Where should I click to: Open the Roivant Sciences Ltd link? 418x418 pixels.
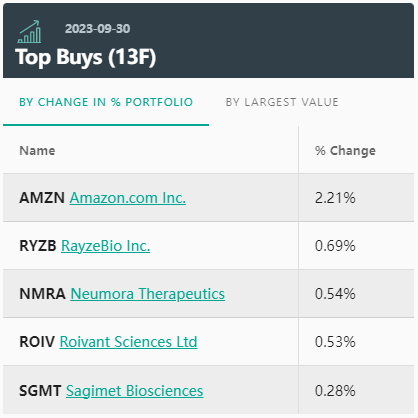[x=128, y=342]
